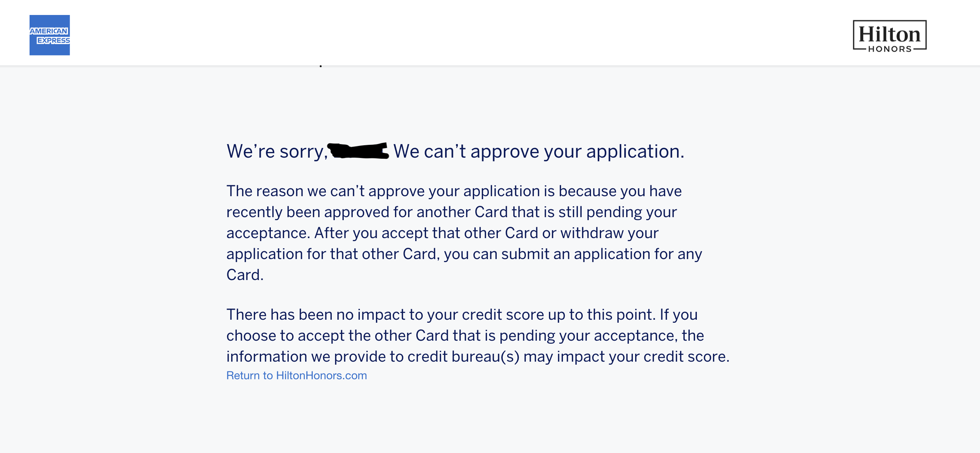
Task: Click the Hilton wordmark inside the boxed logo
Action: [x=889, y=35]
